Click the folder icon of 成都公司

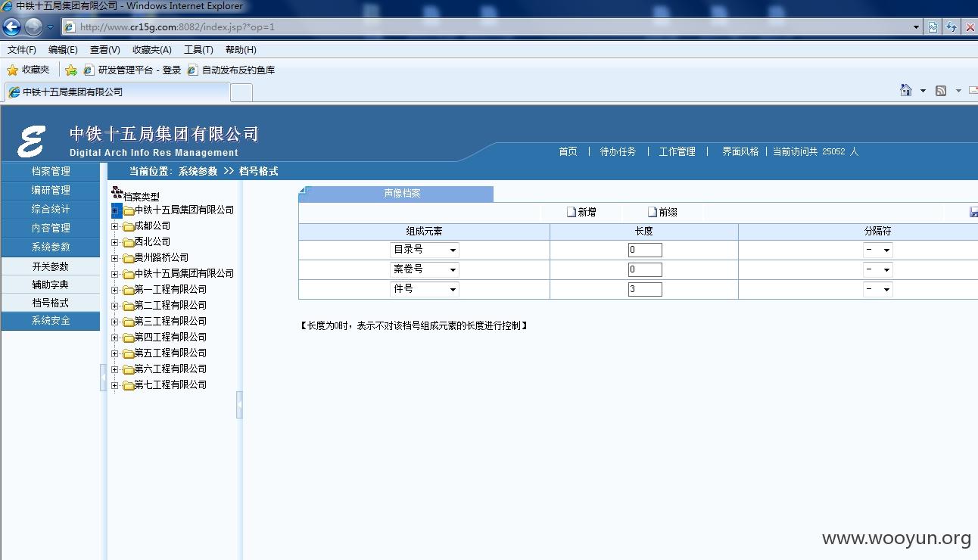coord(128,226)
